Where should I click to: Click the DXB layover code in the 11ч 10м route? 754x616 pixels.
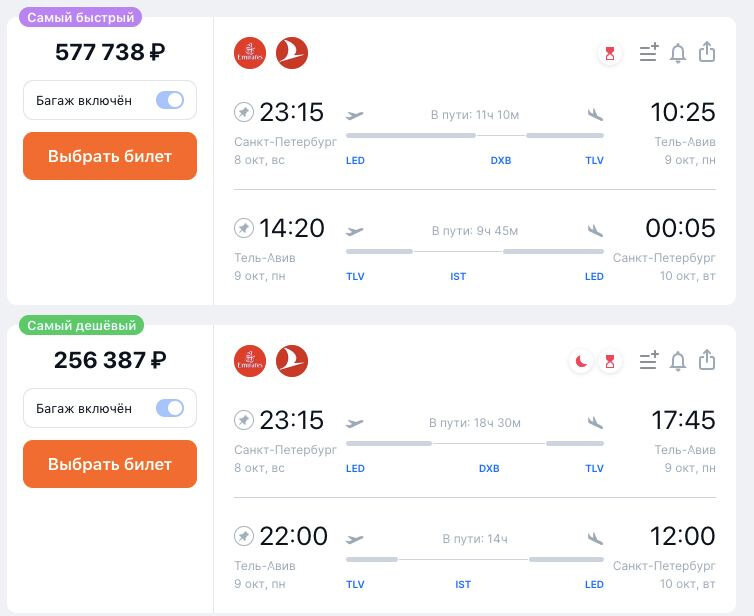[500, 160]
